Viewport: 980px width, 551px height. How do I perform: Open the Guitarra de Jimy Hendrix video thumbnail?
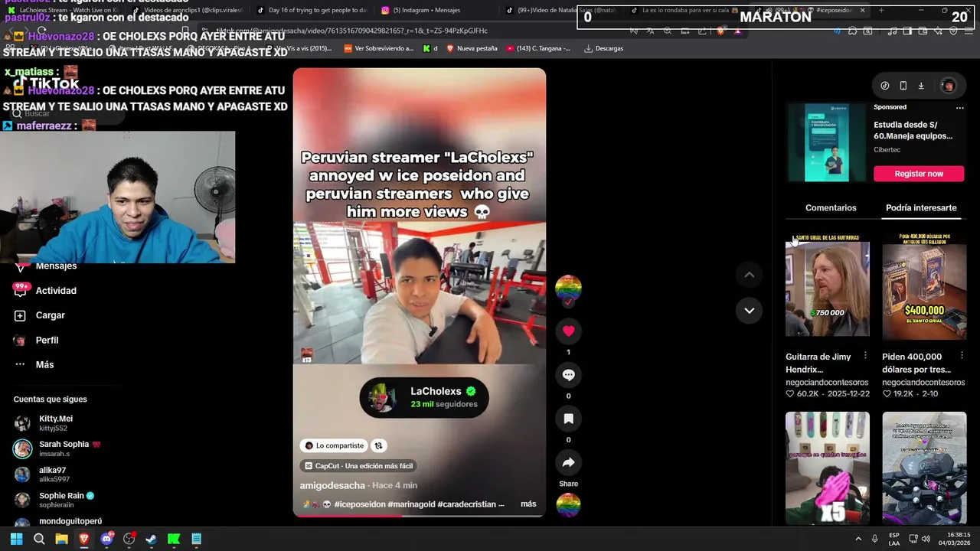coord(827,285)
